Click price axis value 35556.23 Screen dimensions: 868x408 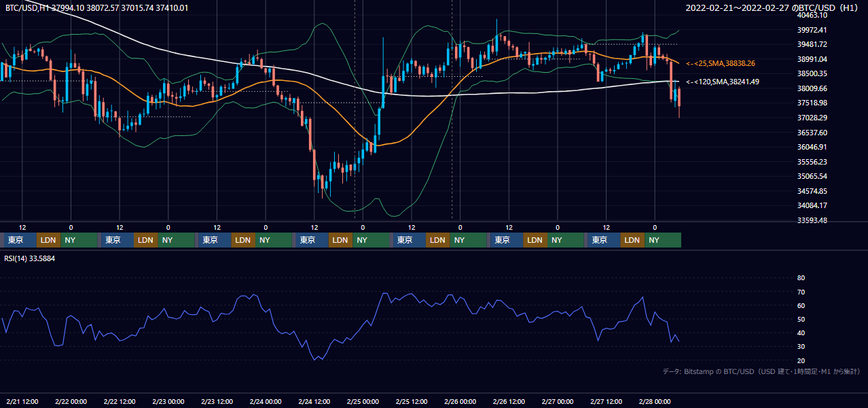812,162
